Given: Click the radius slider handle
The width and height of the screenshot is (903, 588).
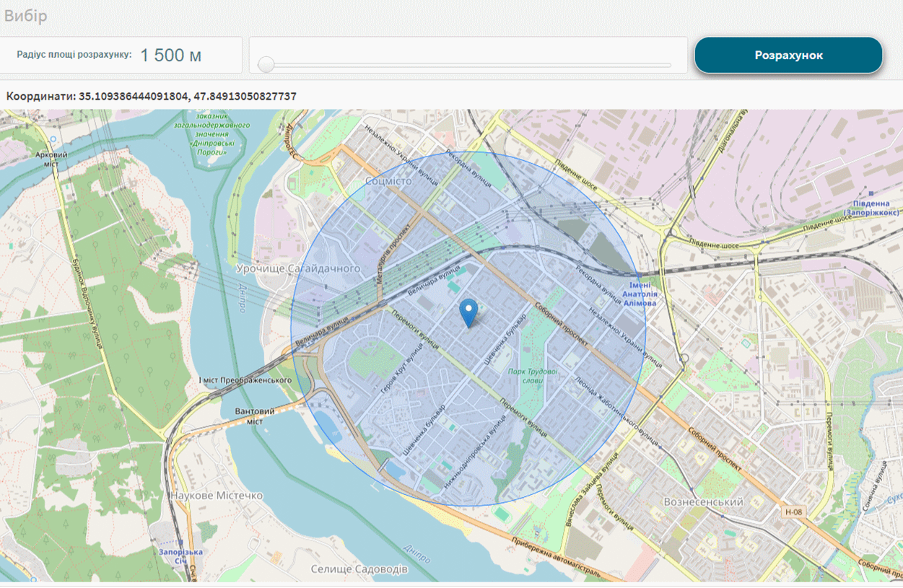Looking at the screenshot, I should tap(266, 65).
